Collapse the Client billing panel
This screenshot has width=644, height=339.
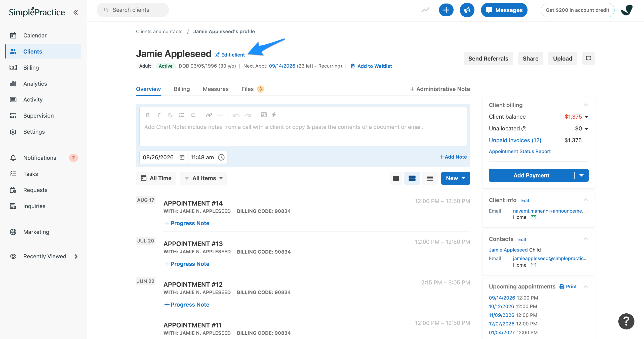[x=586, y=105]
